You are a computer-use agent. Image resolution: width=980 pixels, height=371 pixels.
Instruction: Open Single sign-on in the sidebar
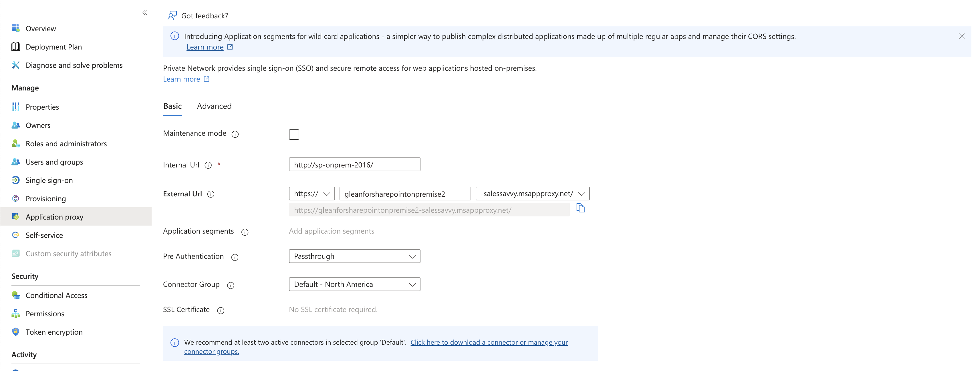tap(49, 181)
